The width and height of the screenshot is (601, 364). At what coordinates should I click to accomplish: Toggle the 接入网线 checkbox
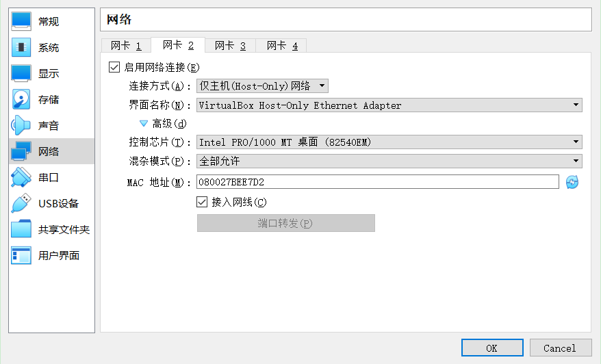click(202, 202)
